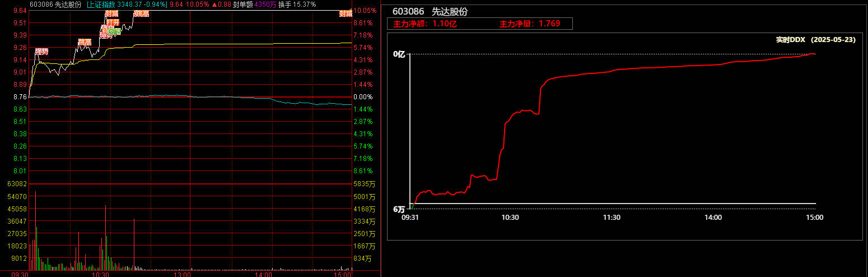Click the 13:00 time axis label
Screen dimensions: 868x277
click(183, 275)
